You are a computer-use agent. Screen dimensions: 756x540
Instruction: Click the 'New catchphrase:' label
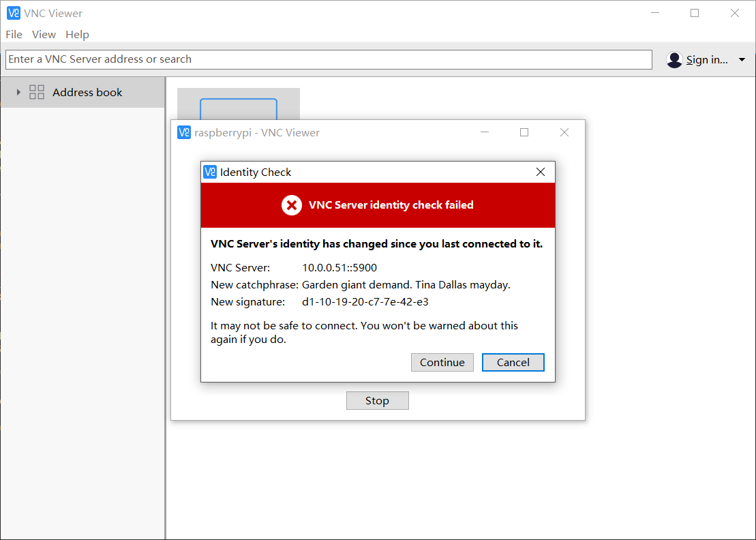[254, 285]
